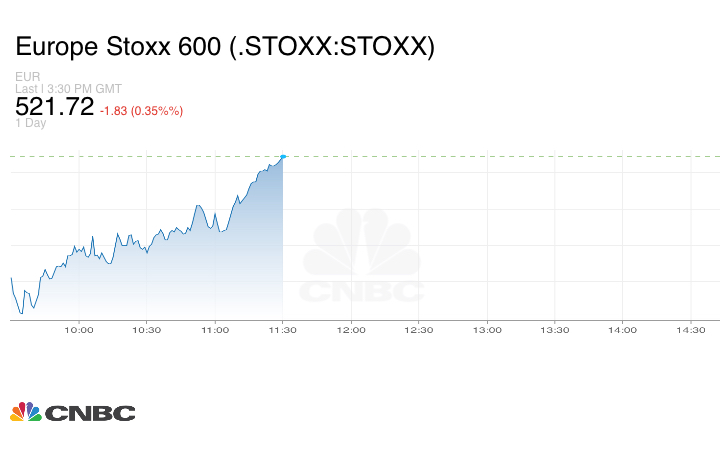Click the 14:30 time axis label
Screen dimensions: 720x450
pyautogui.click(x=691, y=330)
